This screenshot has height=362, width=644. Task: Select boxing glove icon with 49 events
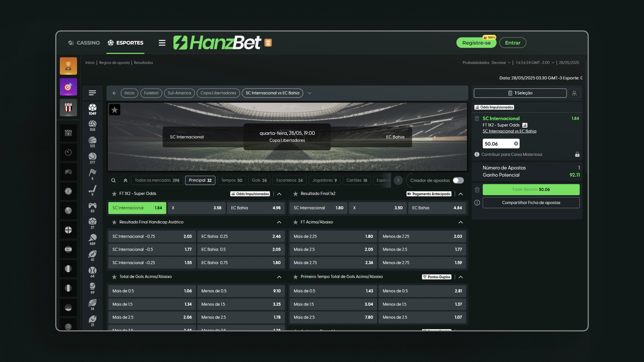pos(93,289)
